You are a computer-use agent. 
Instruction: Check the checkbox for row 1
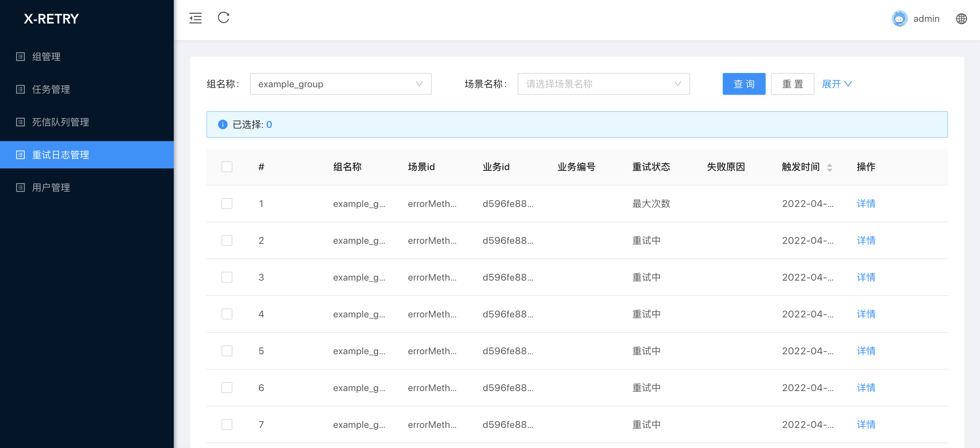pos(227,204)
